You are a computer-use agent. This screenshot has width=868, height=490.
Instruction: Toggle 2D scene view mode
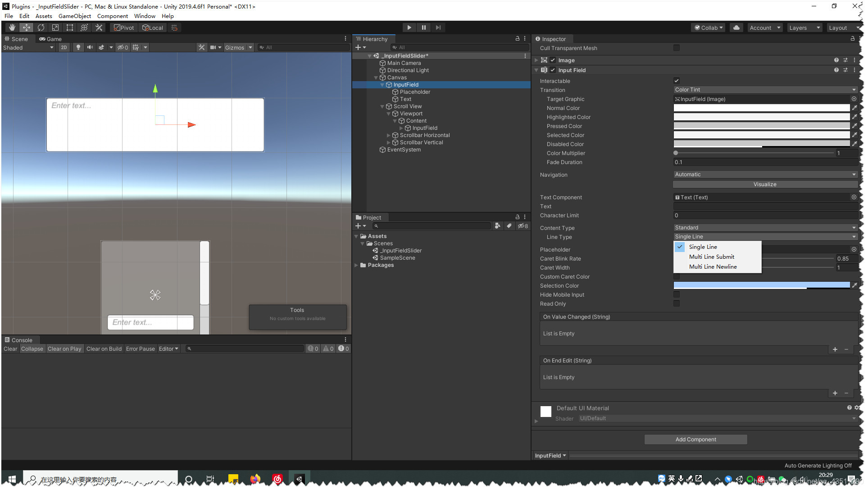64,47
